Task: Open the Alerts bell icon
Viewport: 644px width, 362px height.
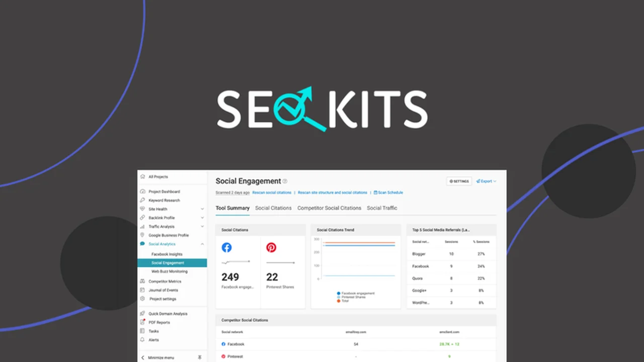Action: (x=143, y=340)
